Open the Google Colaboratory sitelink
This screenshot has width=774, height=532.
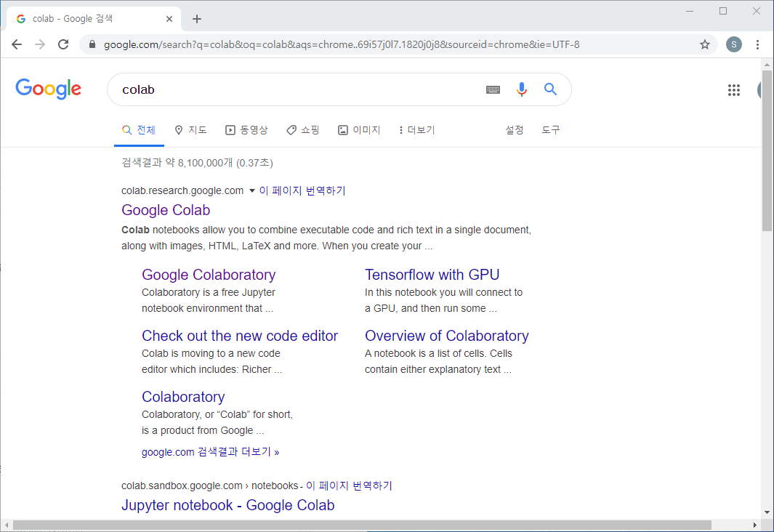(209, 275)
